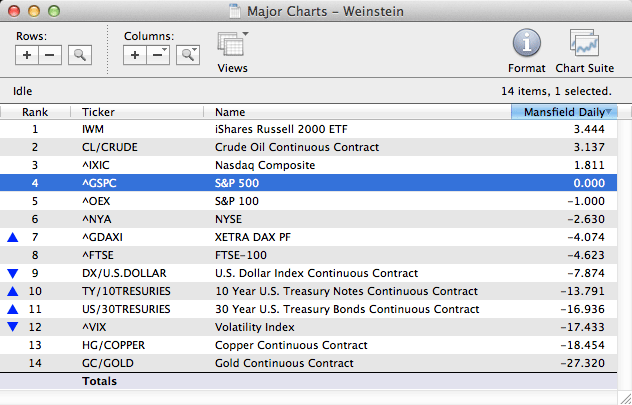
Task: Launch the Chart Suite
Action: point(585,50)
